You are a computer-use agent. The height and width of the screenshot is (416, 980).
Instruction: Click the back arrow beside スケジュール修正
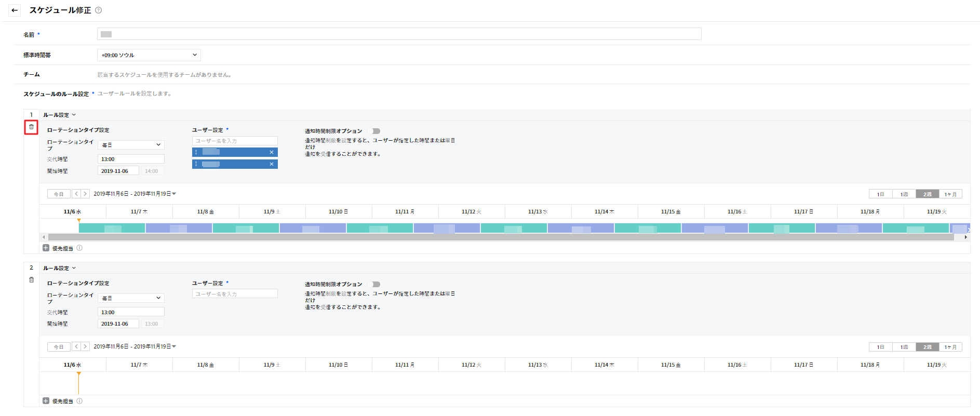[x=15, y=10]
